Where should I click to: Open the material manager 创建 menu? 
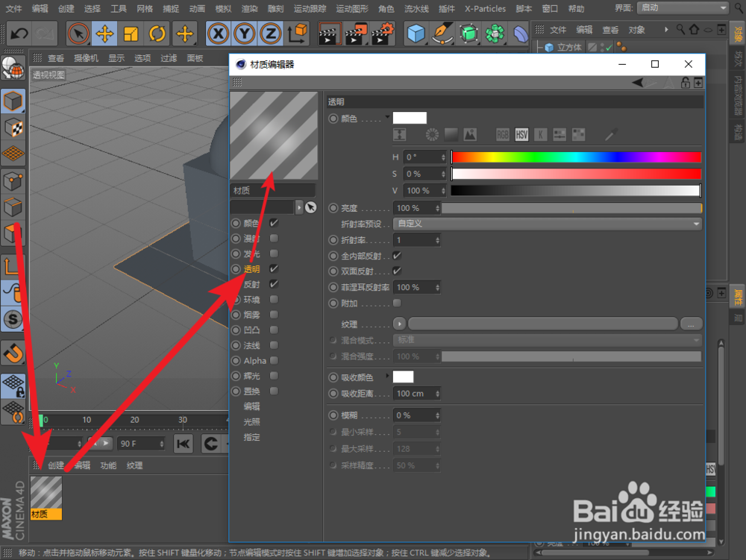[x=56, y=465]
